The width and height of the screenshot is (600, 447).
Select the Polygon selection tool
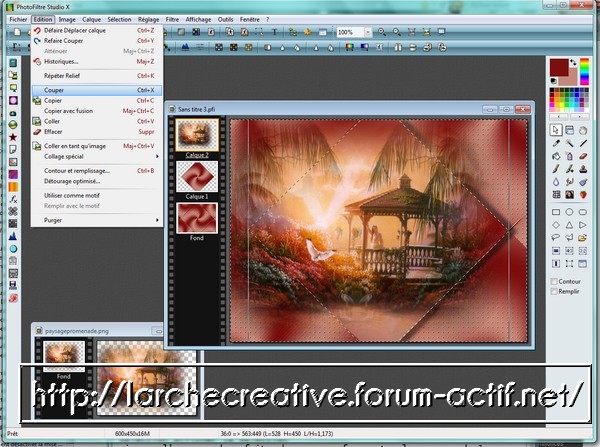pos(569,238)
